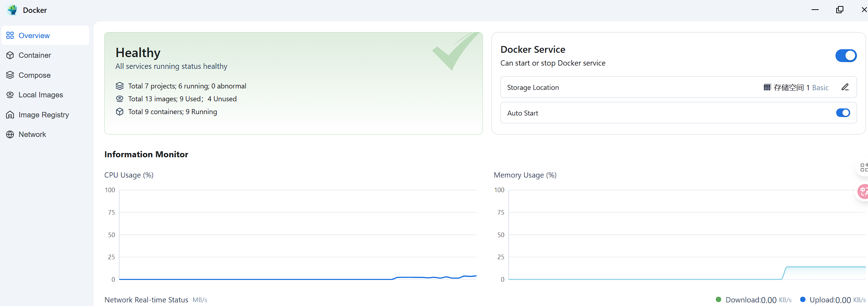Click the Container cube icon in sidebar
The image size is (868, 306).
(10, 55)
